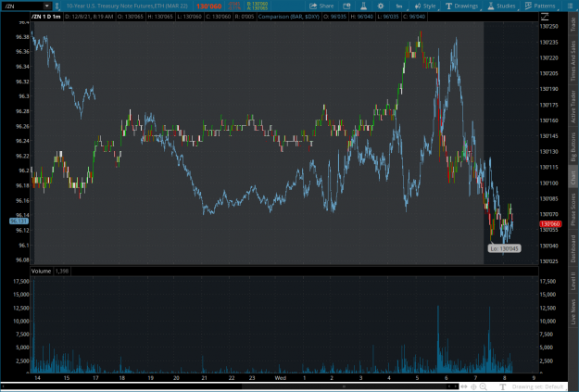Select the text drawing T icon
This screenshot has width=579, height=392.
(502, 386)
